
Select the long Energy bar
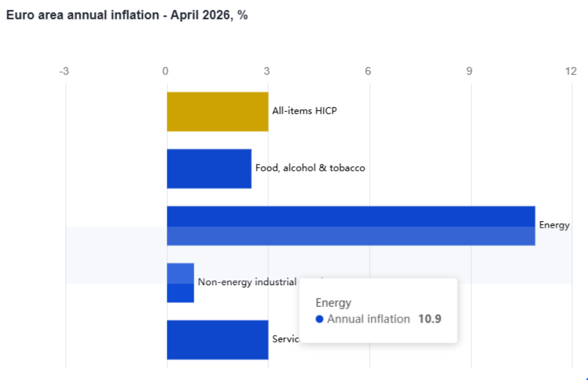(350, 226)
